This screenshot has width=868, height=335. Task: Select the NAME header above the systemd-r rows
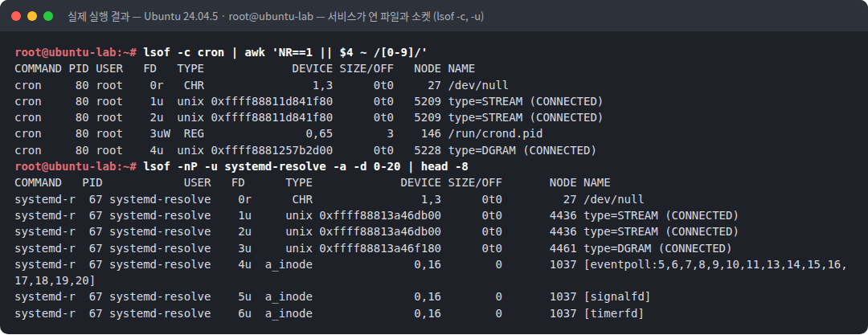click(596, 182)
